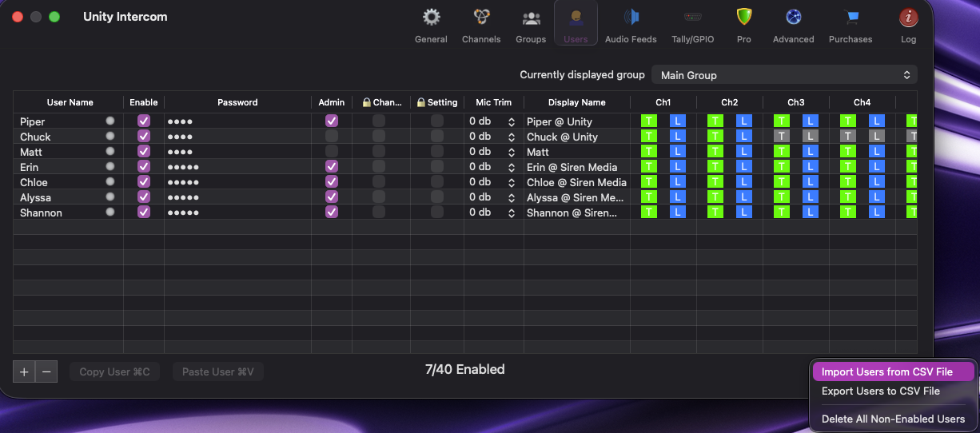The height and width of the screenshot is (433, 980).
Task: Click Shannon's status indicator dot
Action: point(110,212)
